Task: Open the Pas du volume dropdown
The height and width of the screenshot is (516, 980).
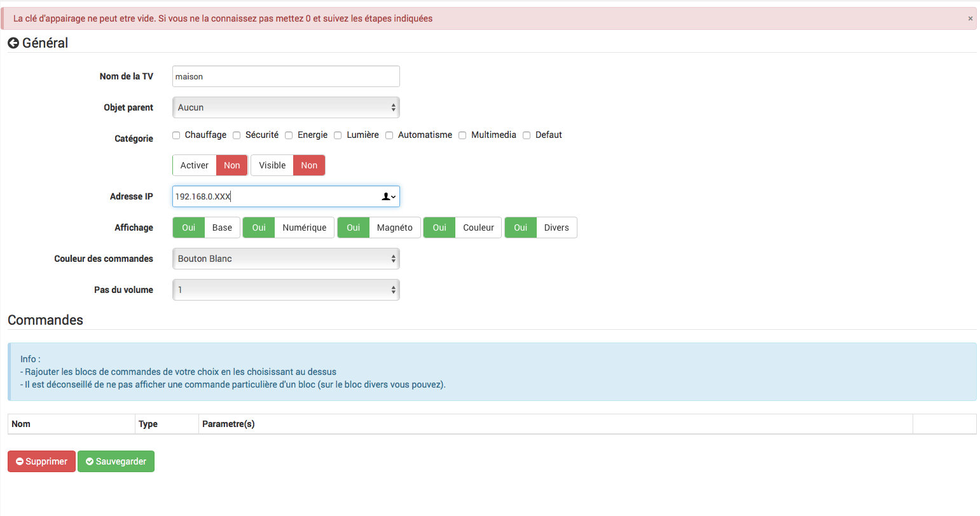Action: pyautogui.click(x=286, y=290)
